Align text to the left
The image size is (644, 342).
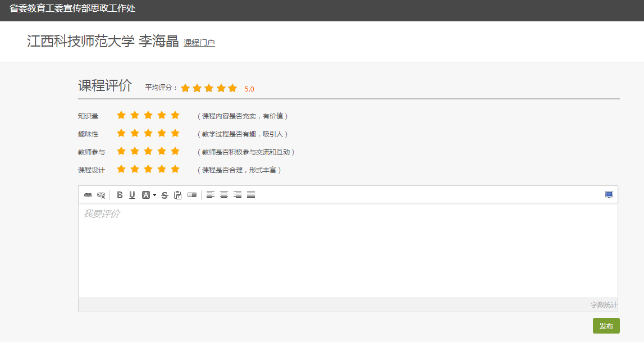[211, 195]
